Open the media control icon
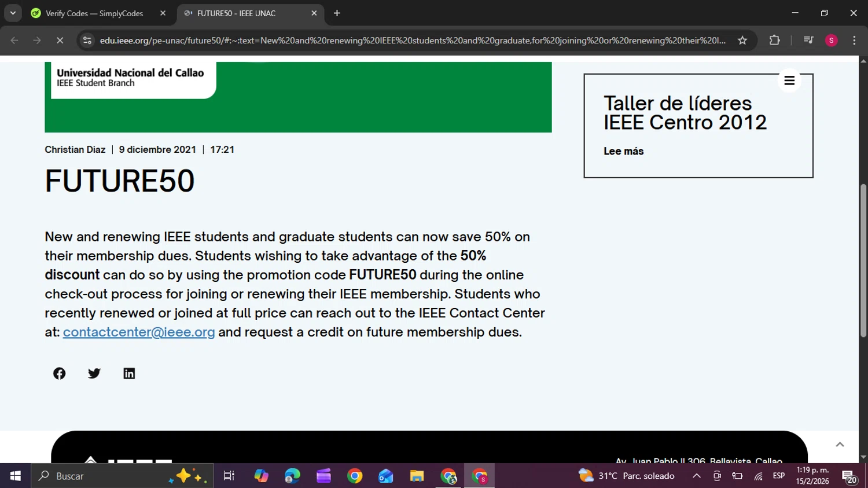This screenshot has height=488, width=868. 808,41
